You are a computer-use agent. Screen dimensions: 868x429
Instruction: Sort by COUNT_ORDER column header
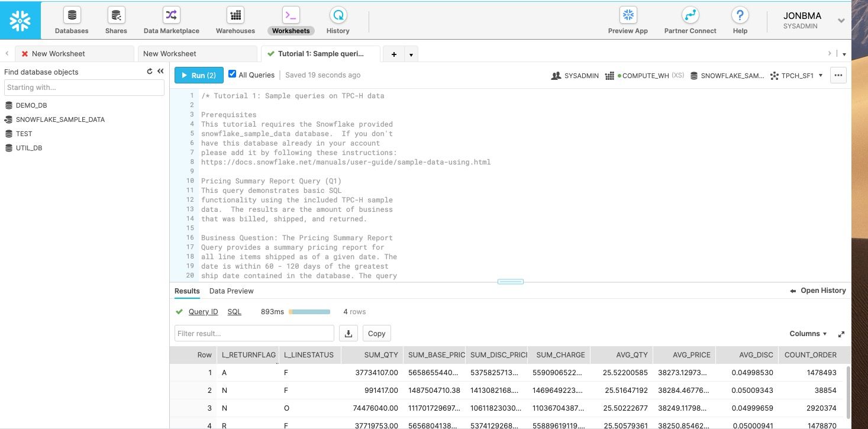coord(811,355)
